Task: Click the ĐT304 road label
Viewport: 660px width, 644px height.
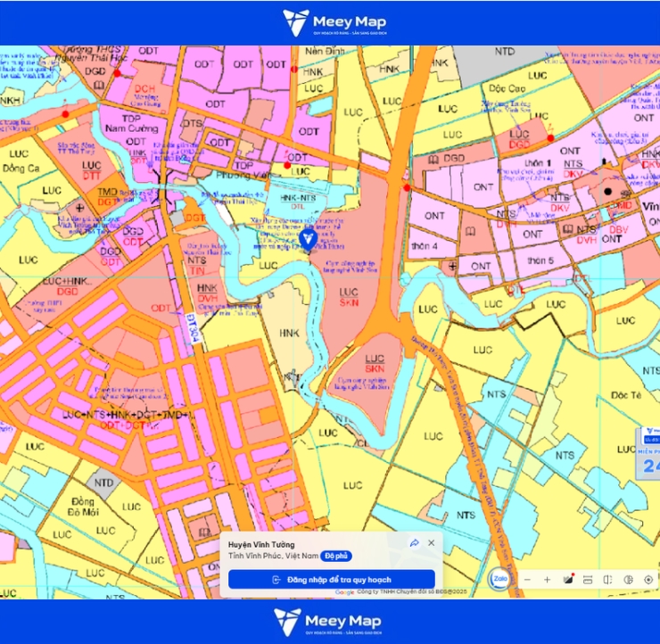Action: point(194,329)
